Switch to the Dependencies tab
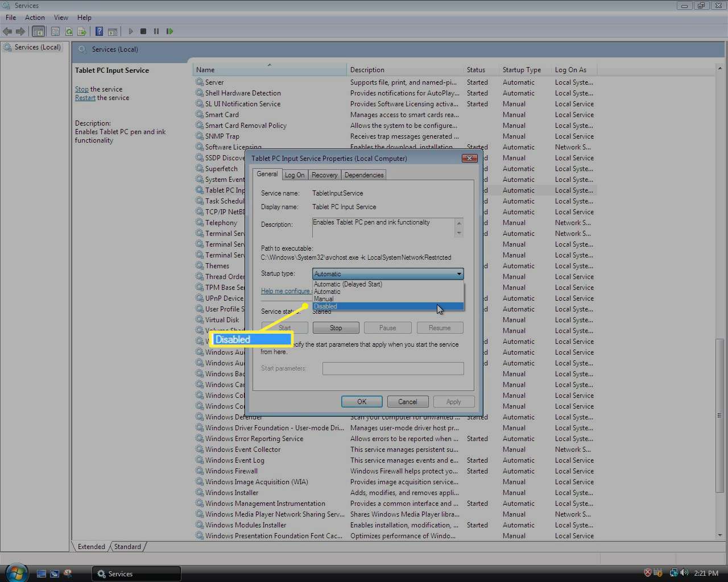 pyautogui.click(x=364, y=175)
